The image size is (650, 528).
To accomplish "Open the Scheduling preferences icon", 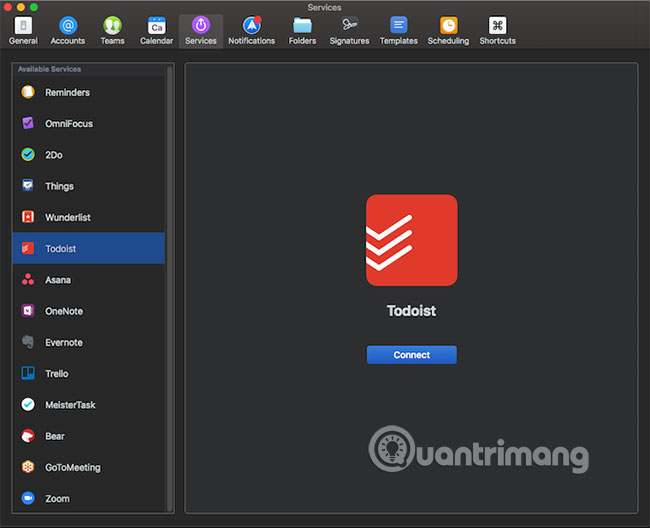I will coord(449,26).
